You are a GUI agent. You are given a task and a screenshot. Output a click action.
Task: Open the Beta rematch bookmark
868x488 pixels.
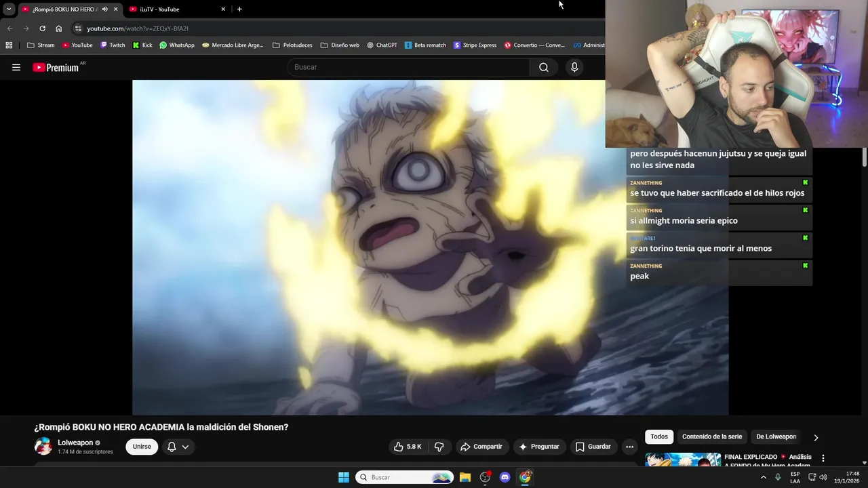(425, 45)
